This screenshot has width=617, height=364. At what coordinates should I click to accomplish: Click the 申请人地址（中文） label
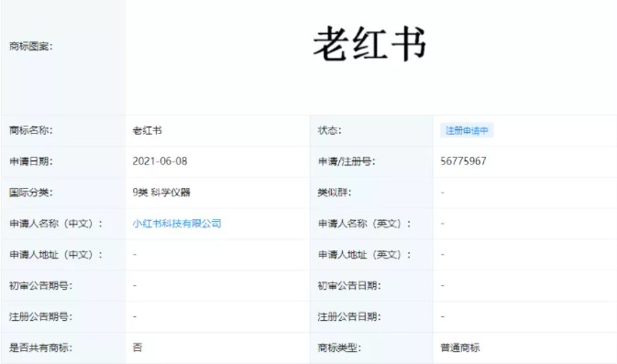56,255
